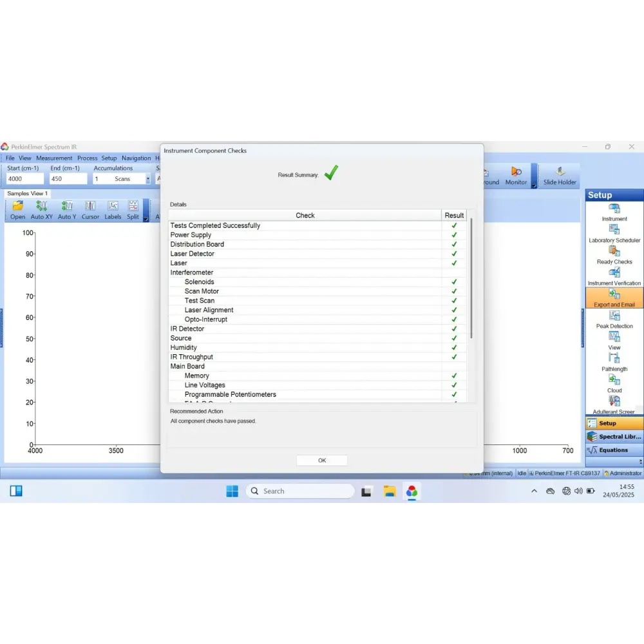Open Adulterant Screen setup

click(614, 405)
